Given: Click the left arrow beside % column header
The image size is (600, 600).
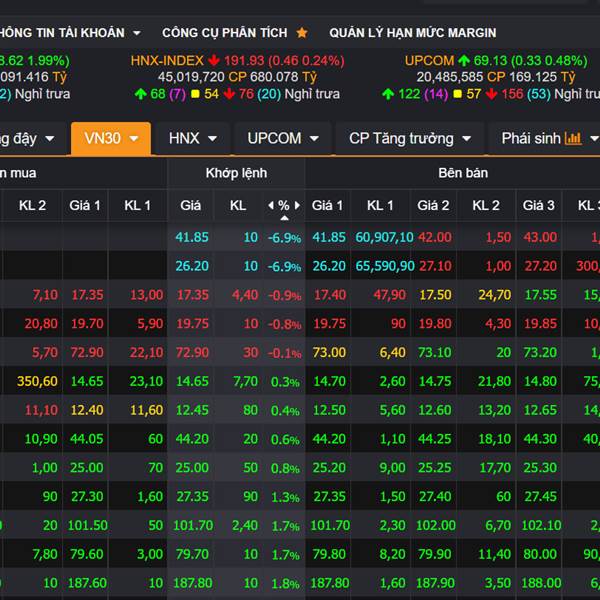Looking at the screenshot, I should tap(270, 206).
